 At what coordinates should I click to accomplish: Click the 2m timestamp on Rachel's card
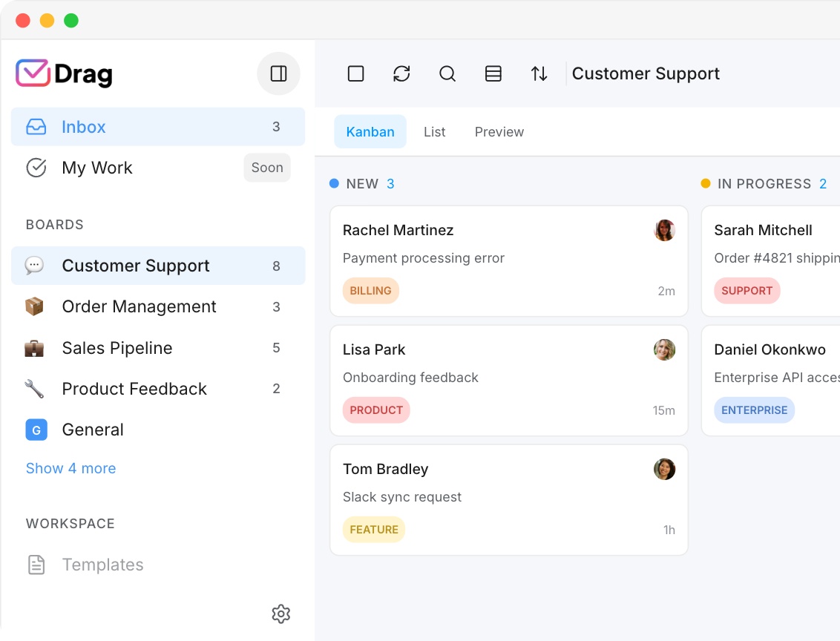666,291
